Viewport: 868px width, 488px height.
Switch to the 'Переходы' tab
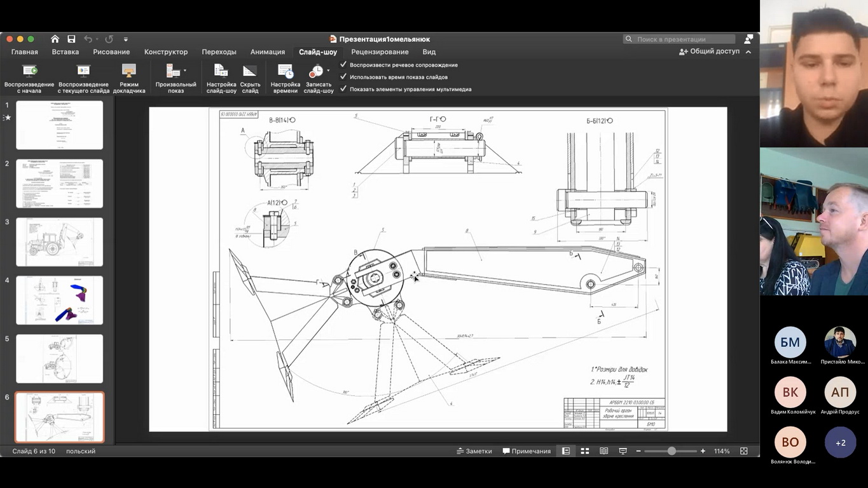coord(219,52)
